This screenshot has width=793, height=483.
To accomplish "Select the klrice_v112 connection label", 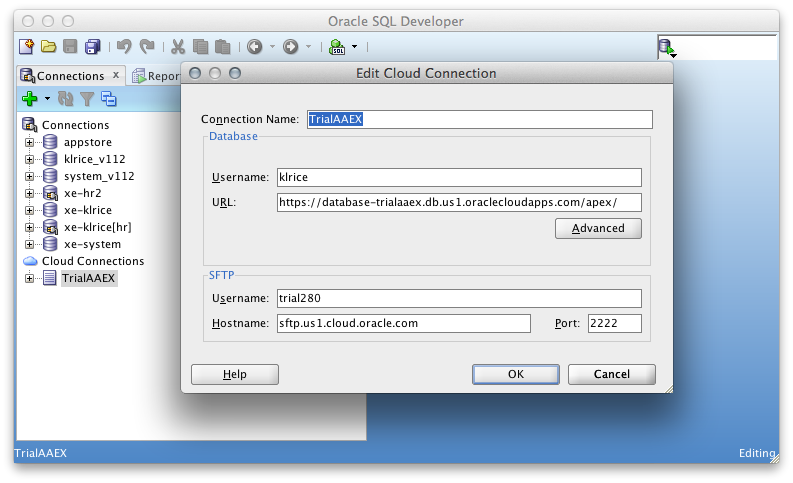I will (x=95, y=159).
